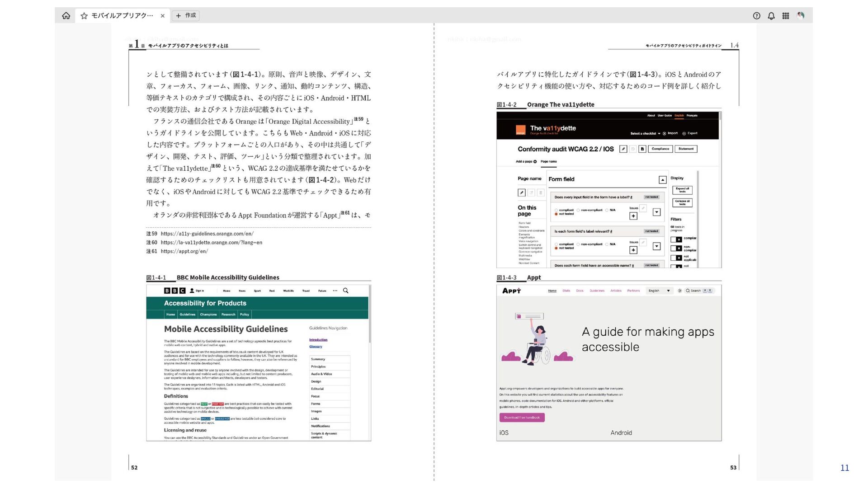Click the home icon in tab bar
This screenshot has height=488, width=868.
pos(66,16)
